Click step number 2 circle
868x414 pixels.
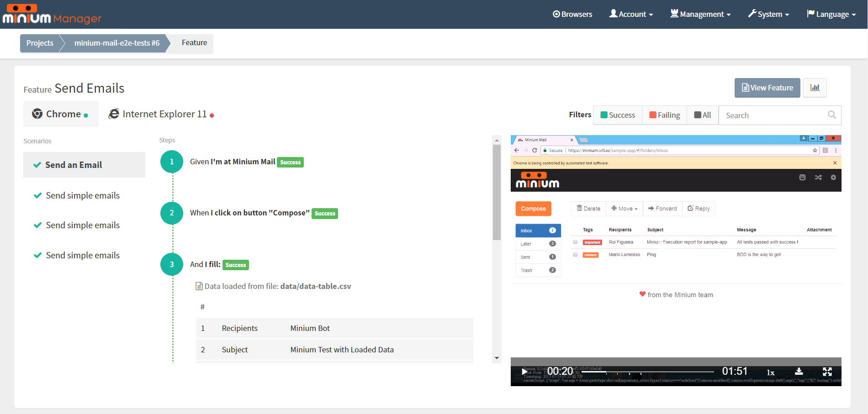pos(172,213)
